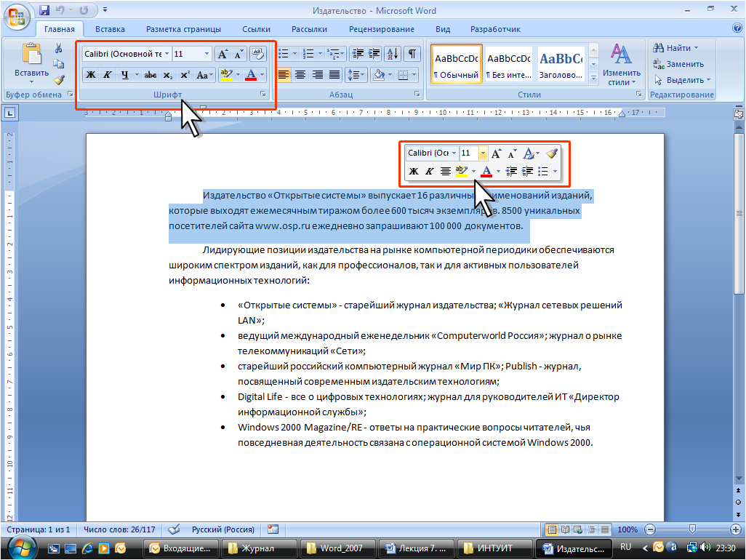Switch to the References tab (Ссылки)
The width and height of the screenshot is (746, 560).
pyautogui.click(x=256, y=29)
